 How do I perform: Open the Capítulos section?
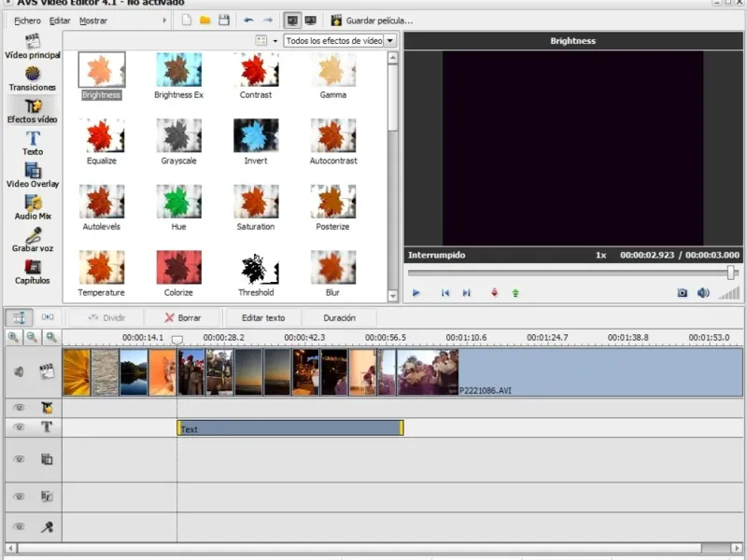33,272
